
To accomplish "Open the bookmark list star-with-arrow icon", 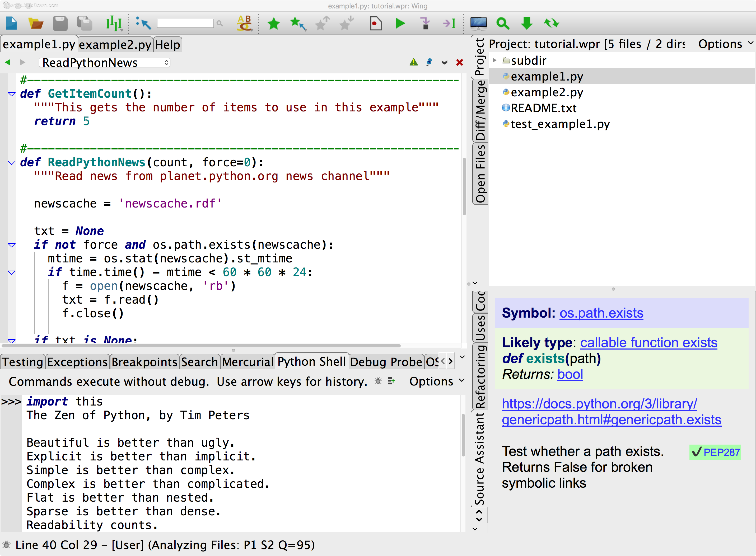I will point(298,23).
